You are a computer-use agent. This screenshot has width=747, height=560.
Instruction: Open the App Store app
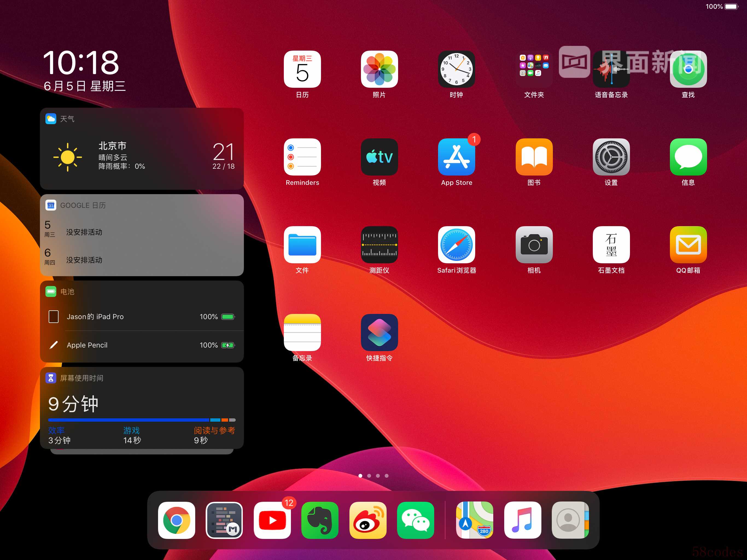(457, 157)
